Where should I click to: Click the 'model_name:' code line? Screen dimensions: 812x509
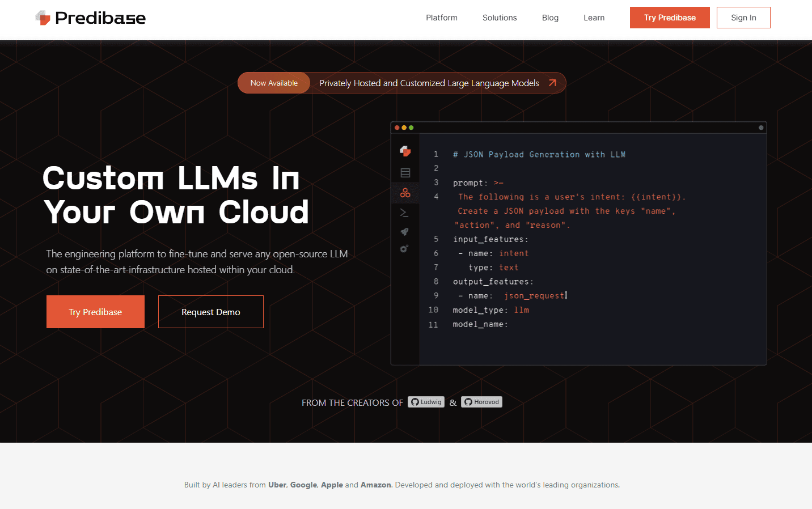(480, 324)
